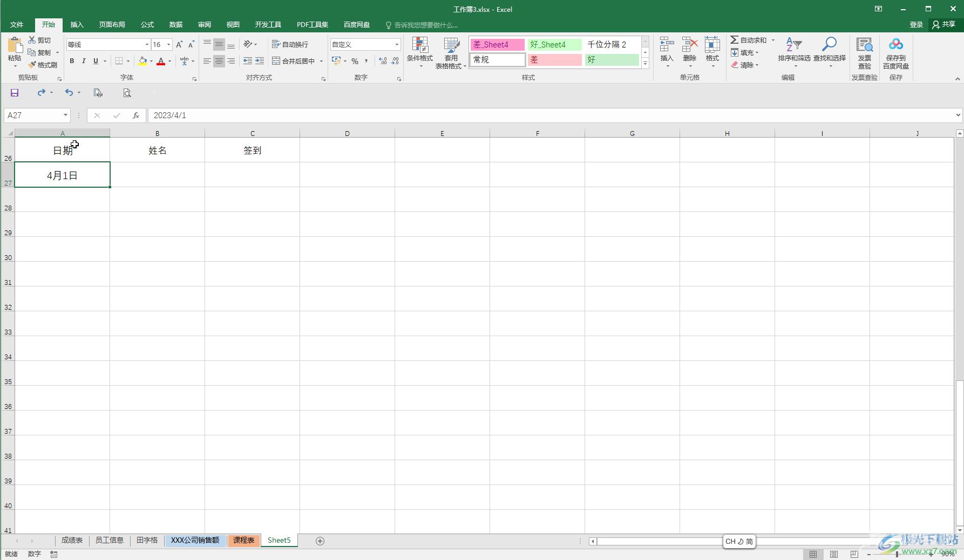
Task: Switch to Page Layout view in status bar
Action: [x=834, y=554]
